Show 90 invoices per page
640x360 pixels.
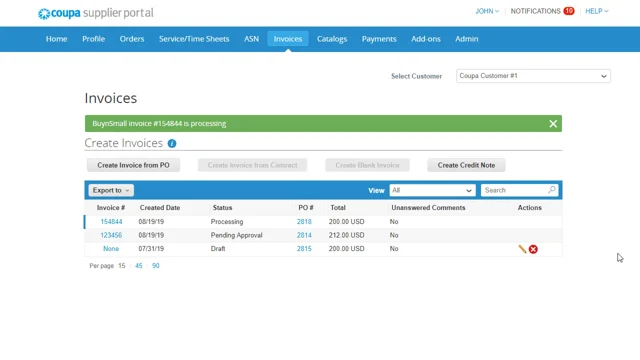click(x=156, y=266)
